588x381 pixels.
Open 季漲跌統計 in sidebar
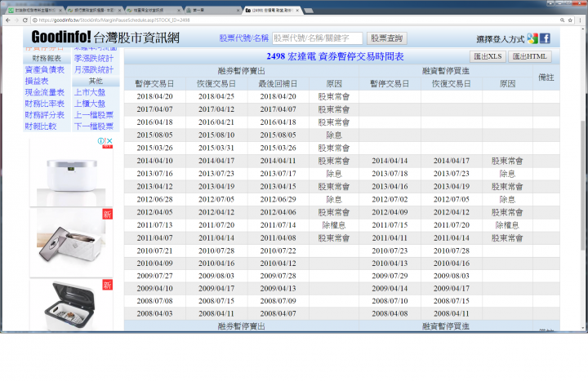pos(93,59)
